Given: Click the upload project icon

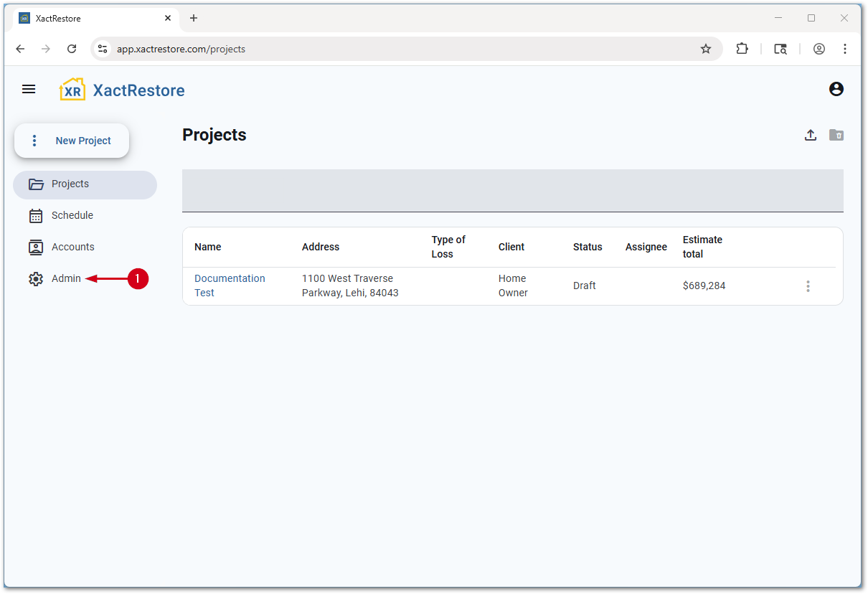Looking at the screenshot, I should 811,135.
